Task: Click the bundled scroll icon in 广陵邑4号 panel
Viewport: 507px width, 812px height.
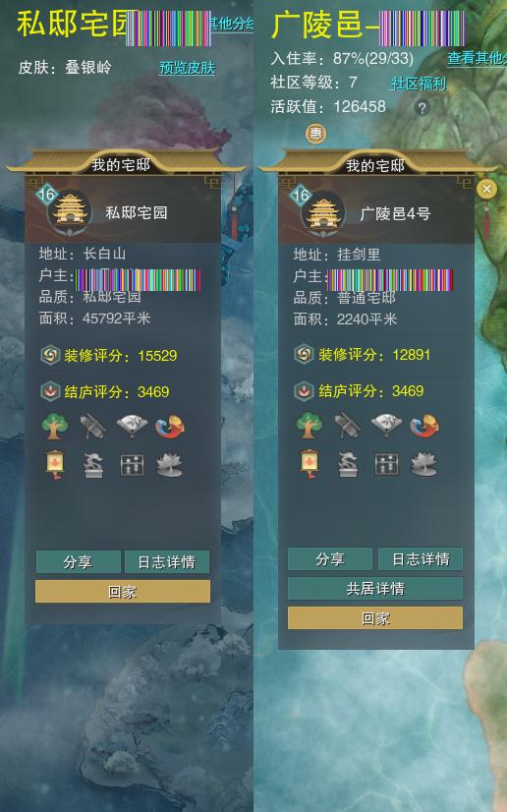Action: click(347, 426)
